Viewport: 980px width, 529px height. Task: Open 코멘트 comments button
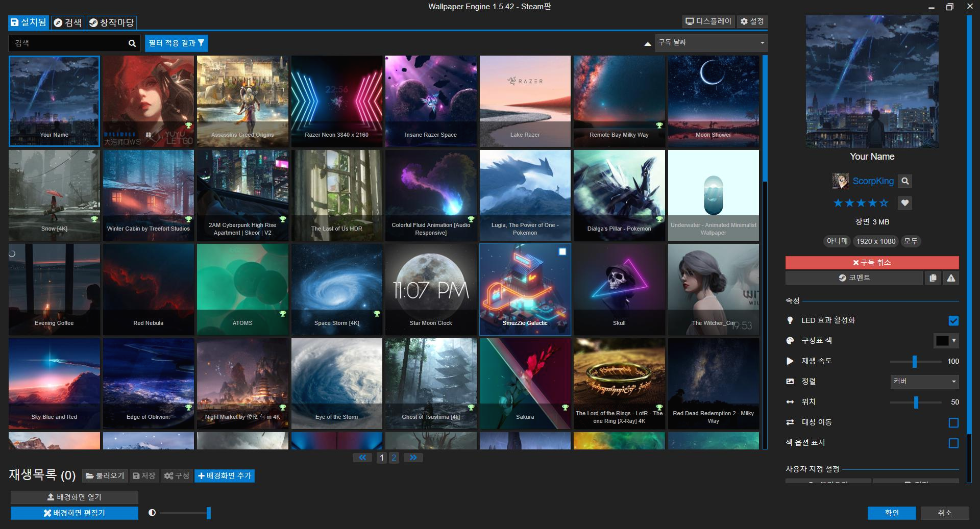(854, 278)
